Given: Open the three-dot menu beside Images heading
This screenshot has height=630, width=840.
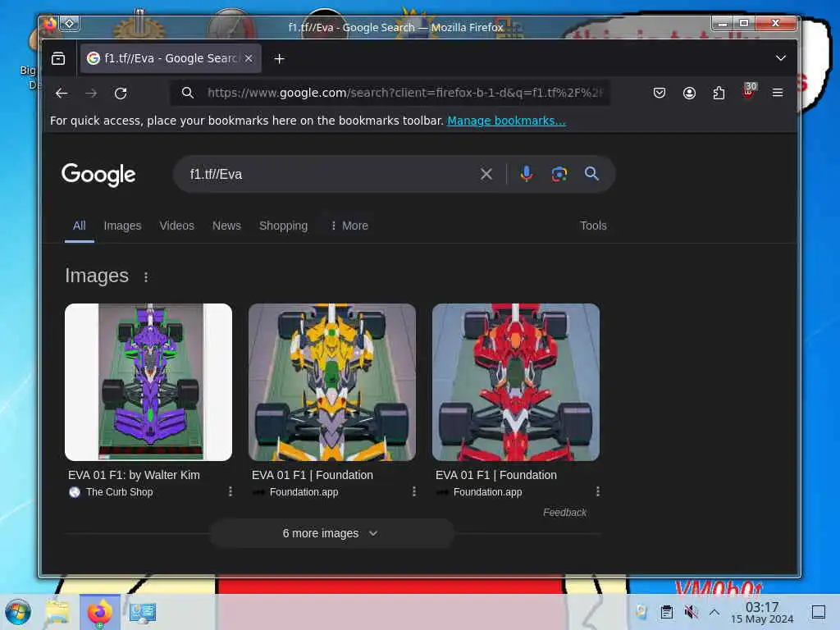Looking at the screenshot, I should click(146, 277).
